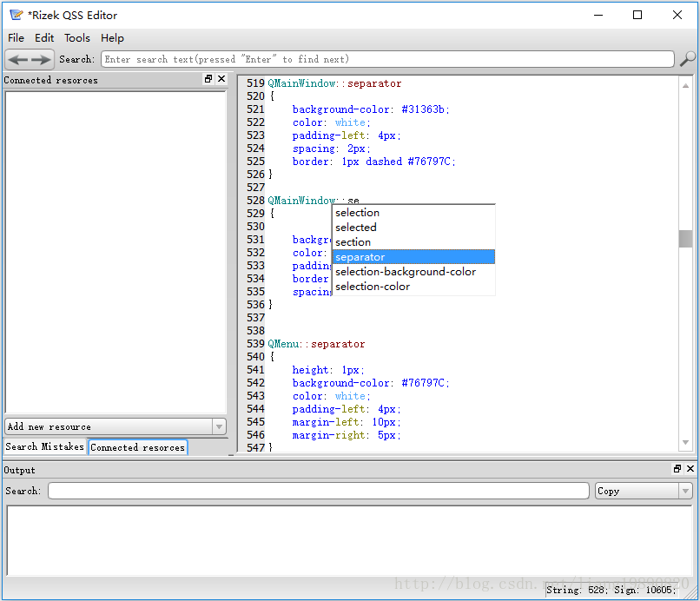The height and width of the screenshot is (601, 700).
Task: Focus the top search text field
Action: [387, 59]
